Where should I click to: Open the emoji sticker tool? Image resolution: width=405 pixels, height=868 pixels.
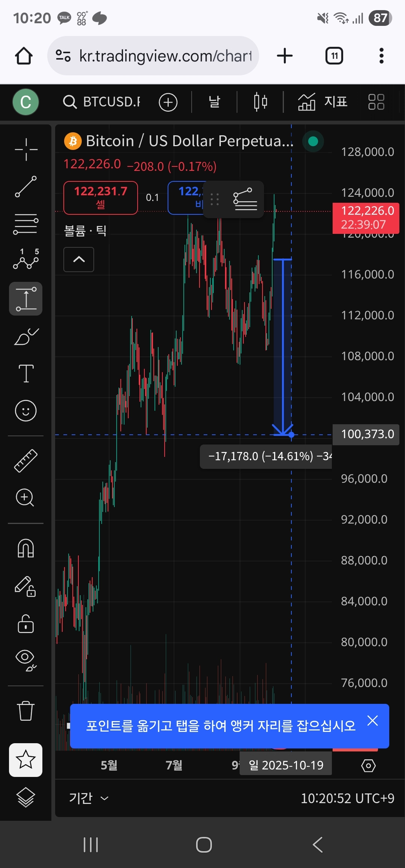pos(26,410)
